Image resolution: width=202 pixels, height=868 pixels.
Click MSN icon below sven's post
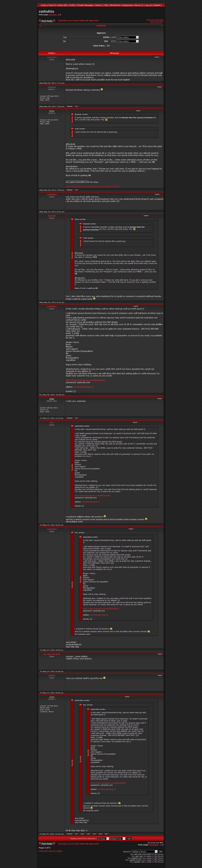coord(100,834)
